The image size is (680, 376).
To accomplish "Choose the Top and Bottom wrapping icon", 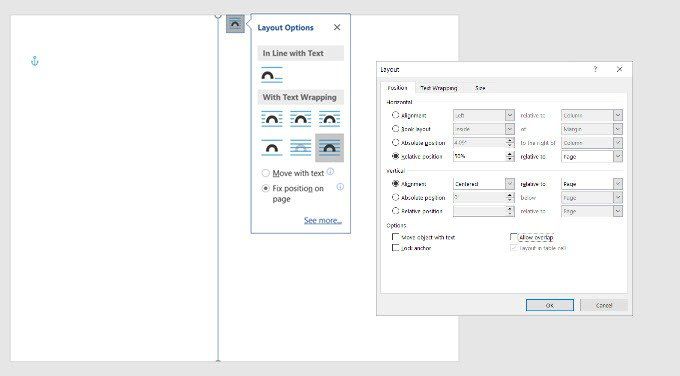I will pyautogui.click(x=272, y=148).
